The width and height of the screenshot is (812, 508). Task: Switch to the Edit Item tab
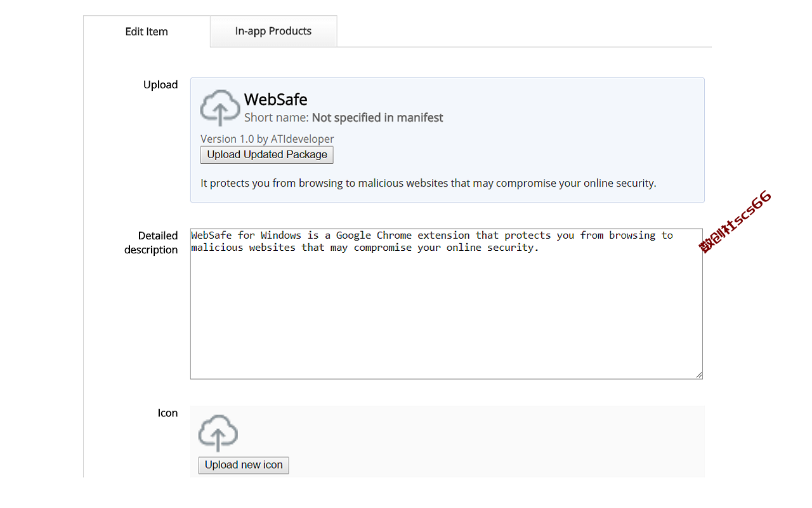147,32
